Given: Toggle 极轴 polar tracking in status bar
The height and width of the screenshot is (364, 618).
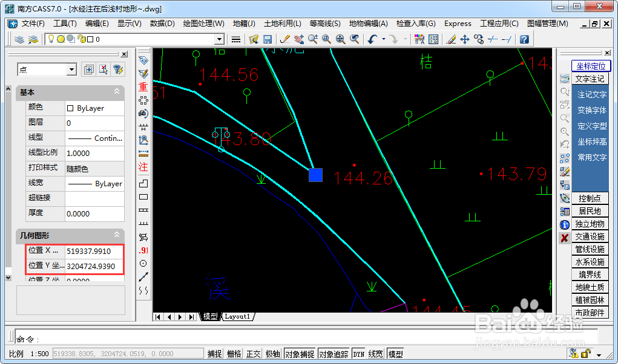Looking at the screenshot, I should pos(272,354).
